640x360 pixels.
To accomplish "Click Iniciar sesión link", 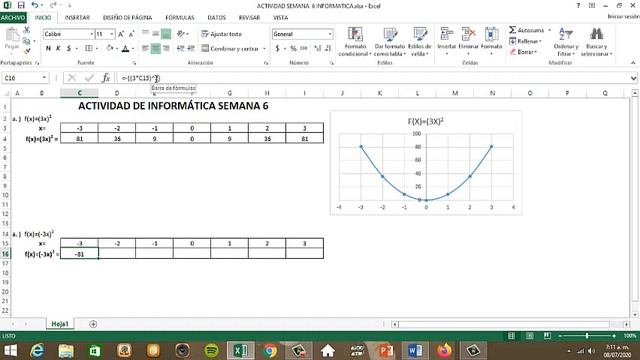I will click(623, 17).
